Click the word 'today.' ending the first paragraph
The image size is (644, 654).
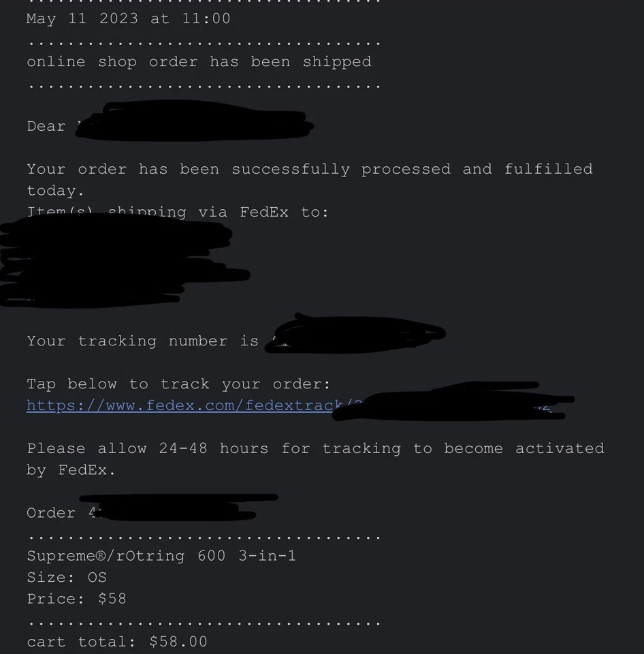tap(55, 191)
